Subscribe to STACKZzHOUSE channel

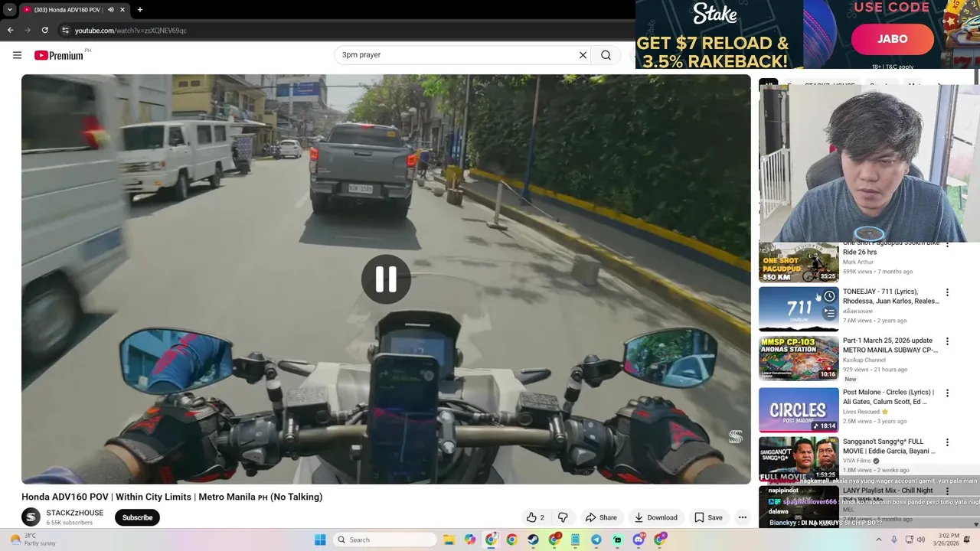[137, 517]
